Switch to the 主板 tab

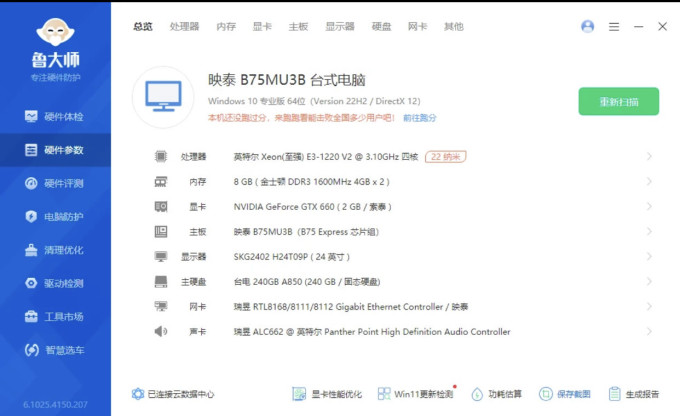point(298,27)
